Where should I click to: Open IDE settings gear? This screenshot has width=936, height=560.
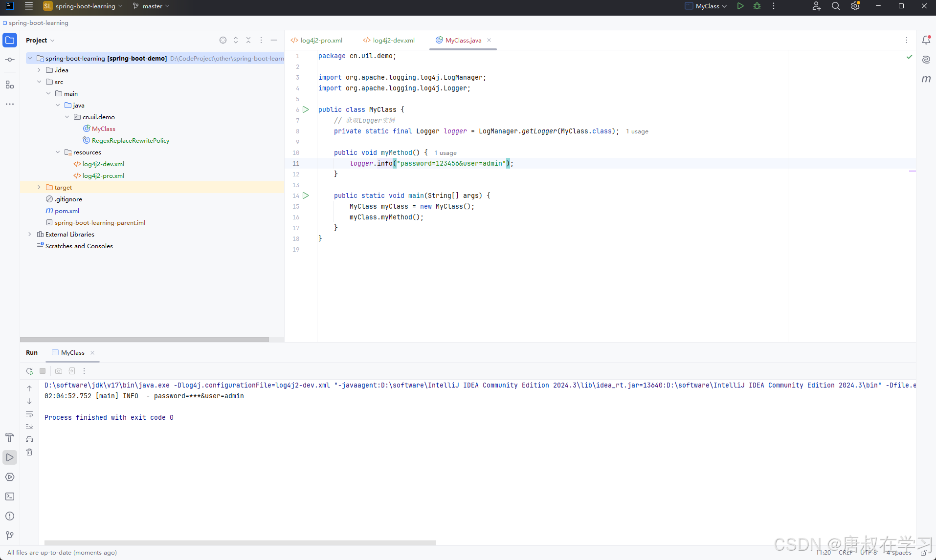point(855,6)
